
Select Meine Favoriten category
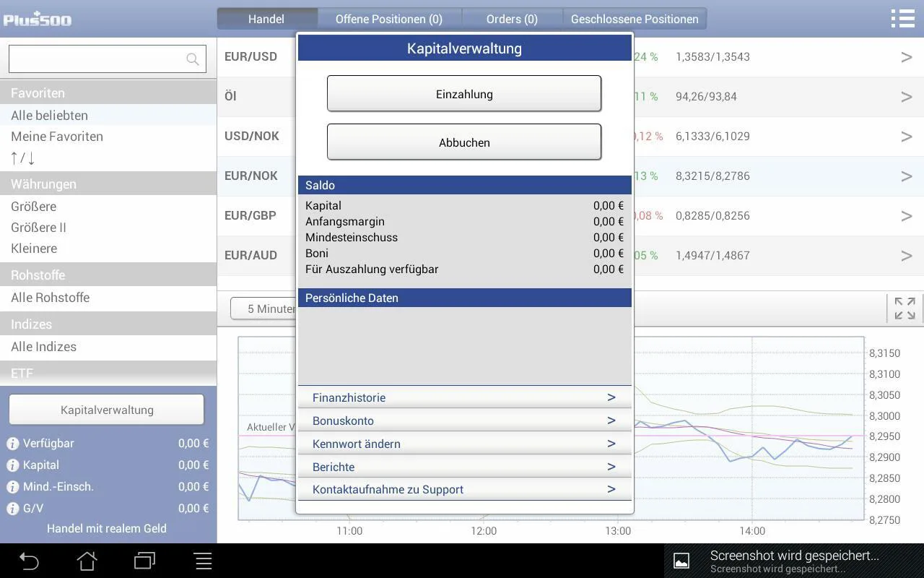point(108,137)
